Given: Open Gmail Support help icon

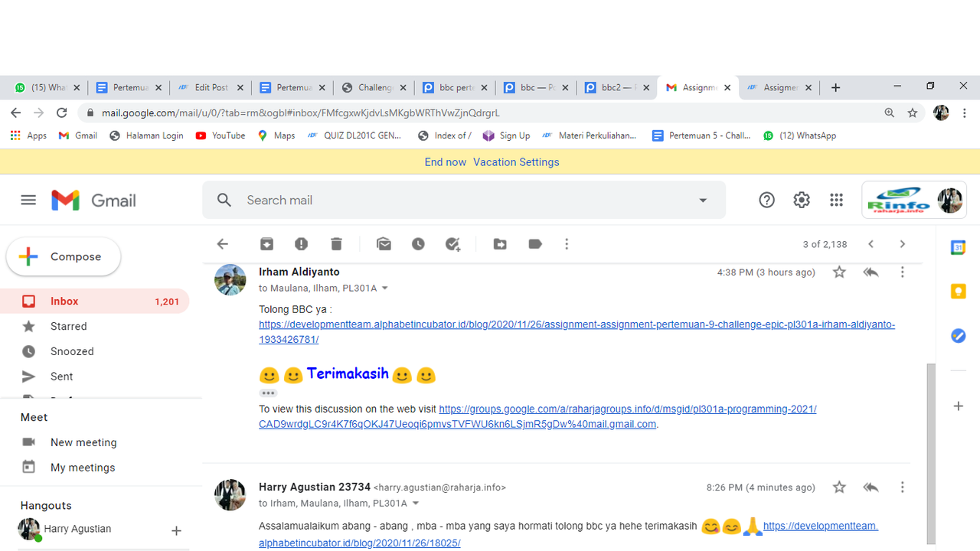Looking at the screenshot, I should point(766,200).
